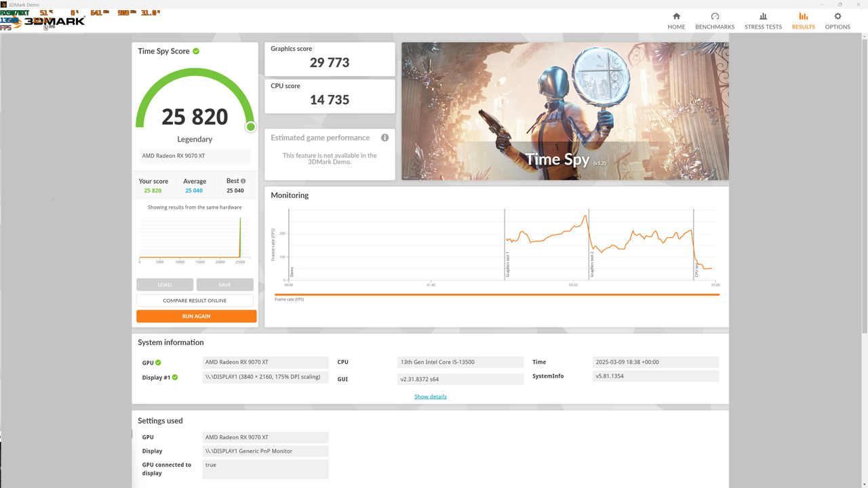The height and width of the screenshot is (488, 868).
Task: Click the green check beside GPU in System information
Action: click(158, 363)
